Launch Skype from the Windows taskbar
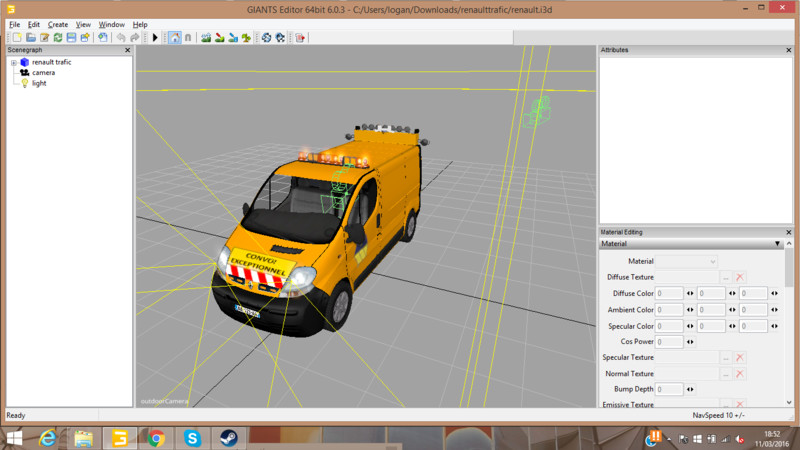Viewport: 800px width, 450px height. [192, 438]
